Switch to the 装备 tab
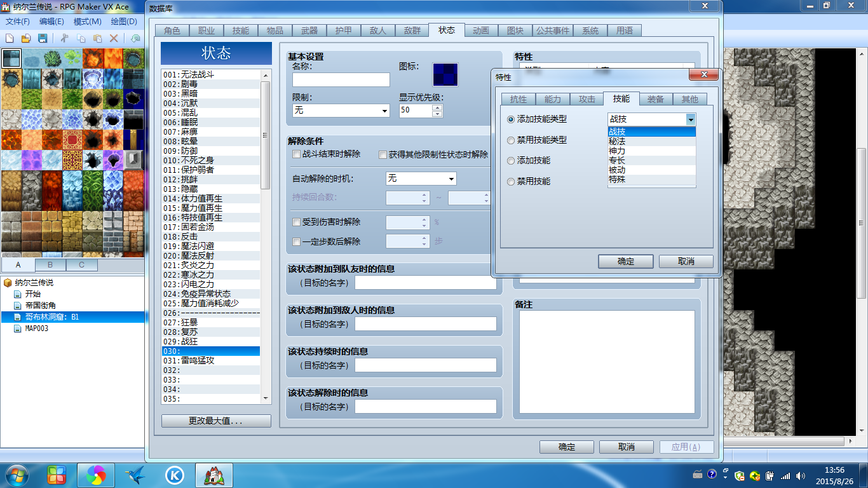 pos(655,99)
